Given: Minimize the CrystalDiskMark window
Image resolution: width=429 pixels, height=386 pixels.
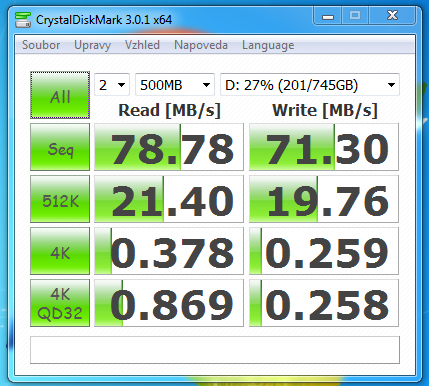Looking at the screenshot, I should tap(328, 16).
